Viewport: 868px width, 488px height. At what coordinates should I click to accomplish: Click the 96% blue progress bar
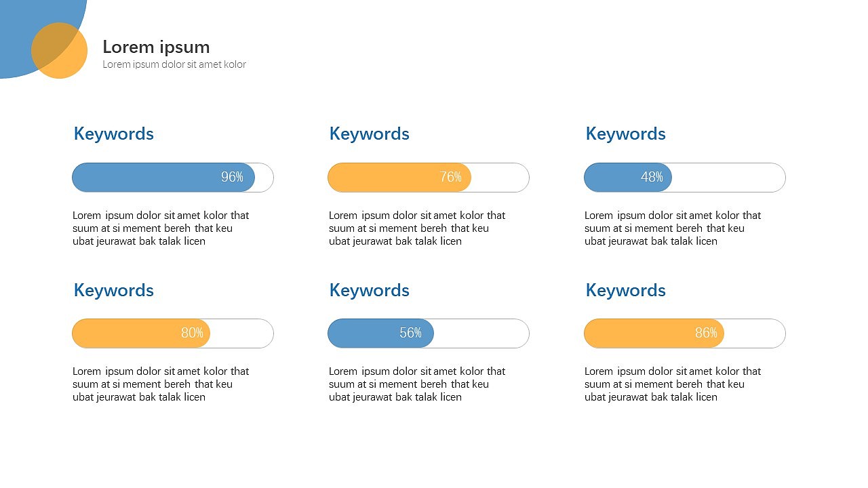(x=163, y=178)
